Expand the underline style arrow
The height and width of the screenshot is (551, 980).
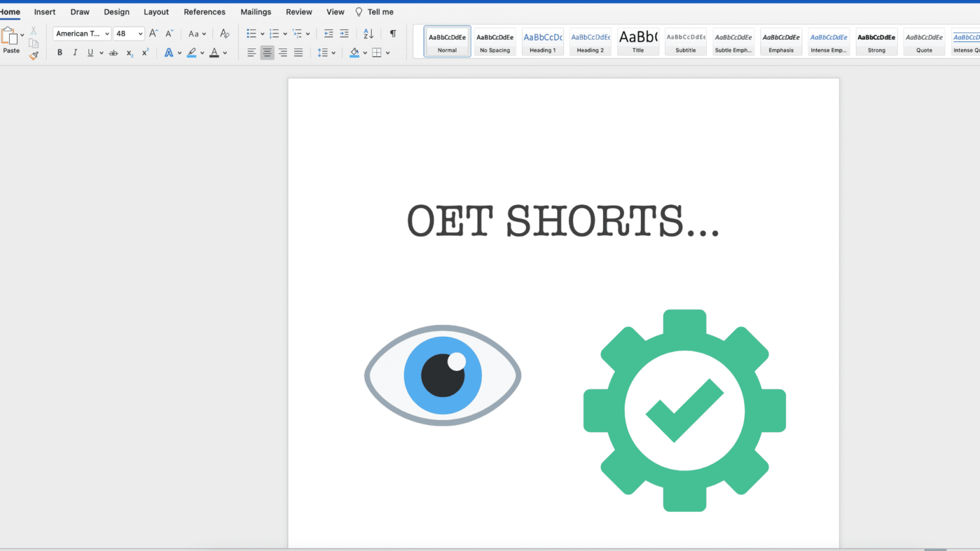click(x=101, y=53)
